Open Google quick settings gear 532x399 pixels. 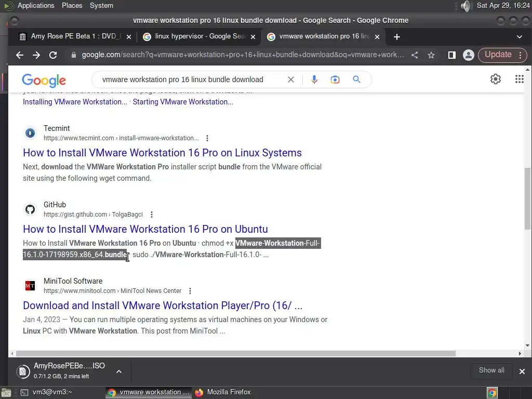click(x=495, y=79)
